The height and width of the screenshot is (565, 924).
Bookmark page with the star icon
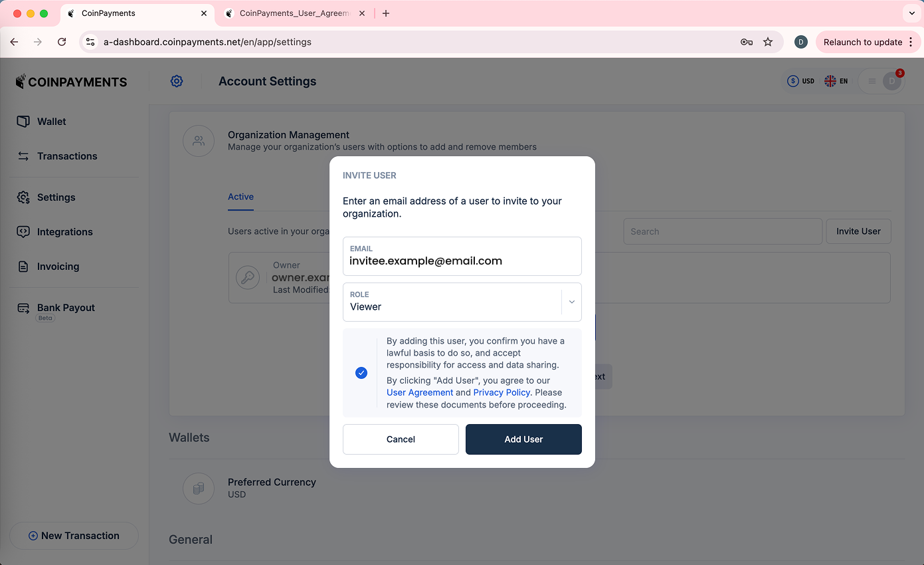pyautogui.click(x=768, y=42)
